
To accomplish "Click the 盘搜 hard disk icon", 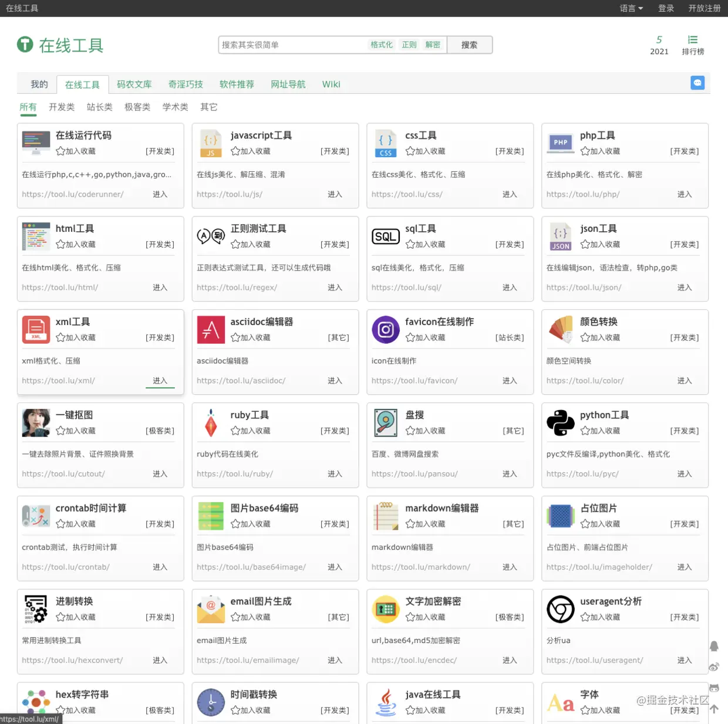I will point(386,422).
